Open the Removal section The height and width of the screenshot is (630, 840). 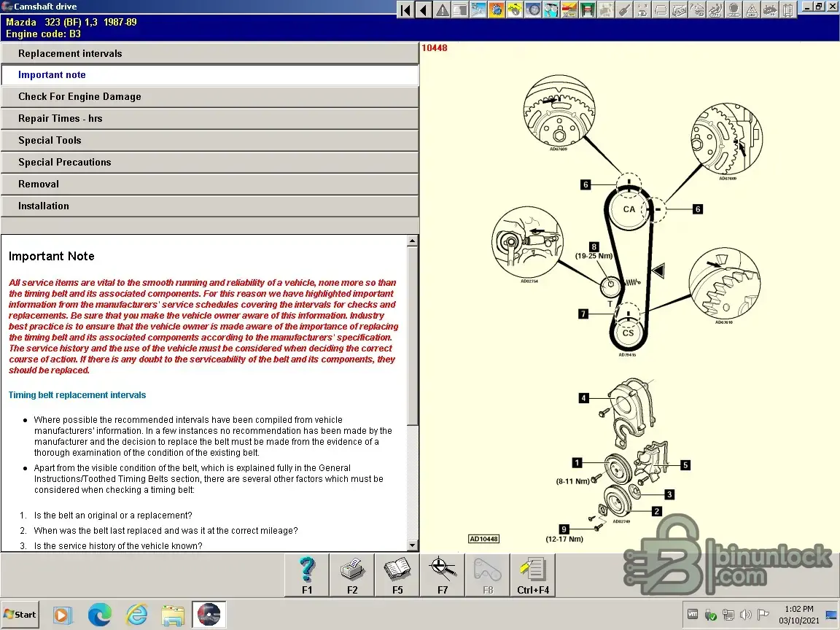point(209,184)
